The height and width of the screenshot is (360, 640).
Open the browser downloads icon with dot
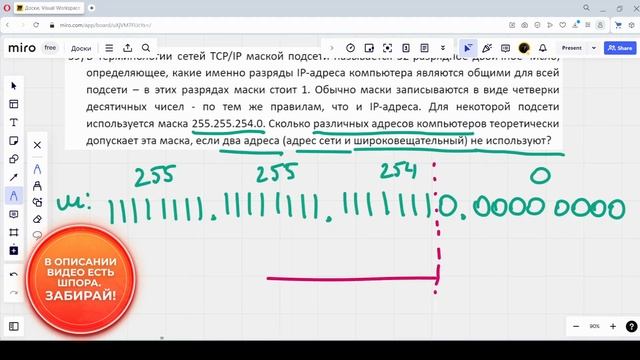coord(575,24)
